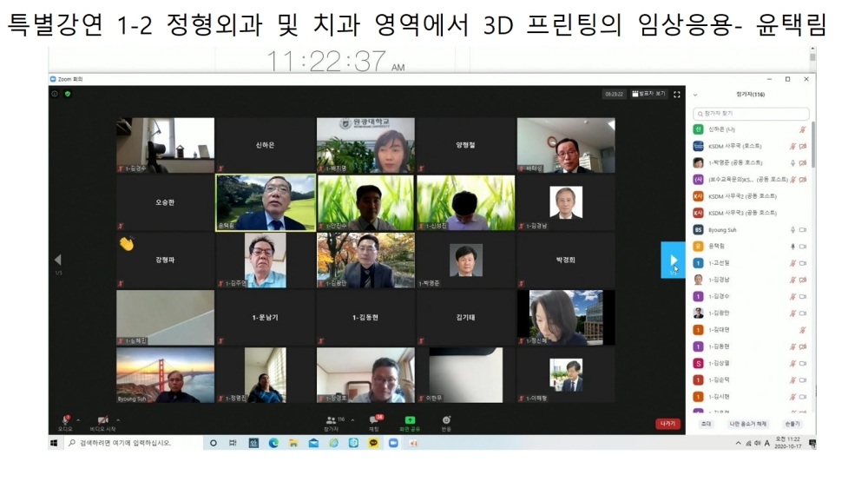Expand audio options arrow next to microphone
This screenshot has height=488, width=868.
(x=79, y=419)
